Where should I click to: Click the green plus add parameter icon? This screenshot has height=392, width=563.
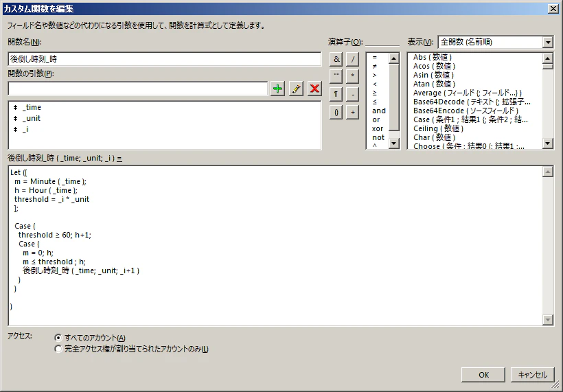[x=277, y=89]
